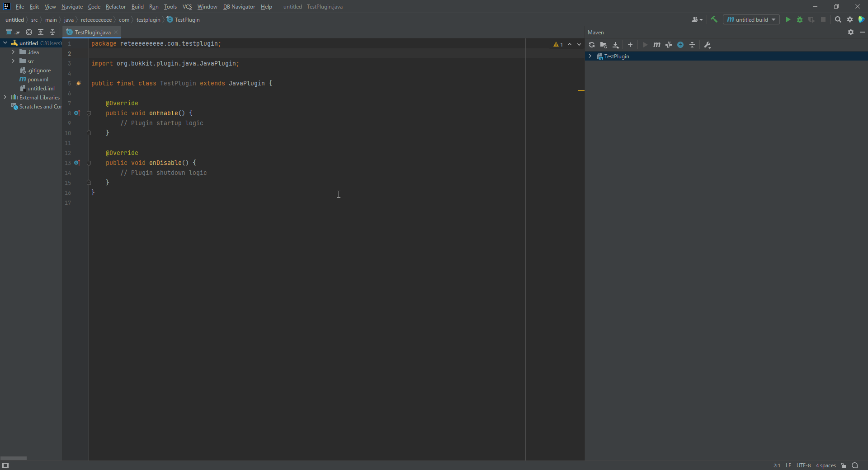Open the untitled build configuration dropdown
Screen dimensions: 868x470
[774, 19]
